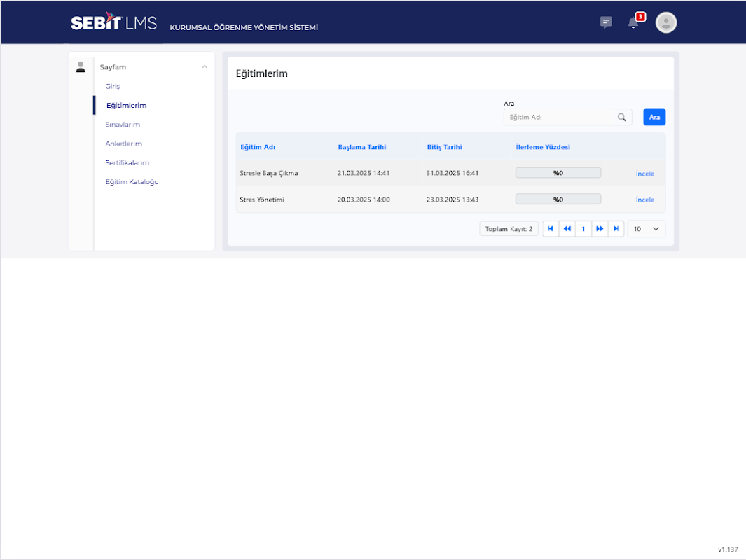Open Sertifikalarım in the sidebar
The height and width of the screenshot is (560, 746).
pos(127,162)
